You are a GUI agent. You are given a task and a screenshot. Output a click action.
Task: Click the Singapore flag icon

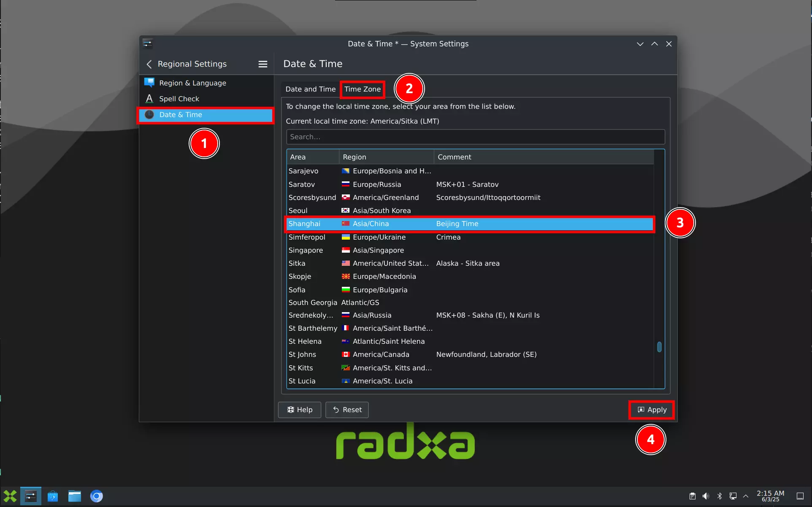pyautogui.click(x=346, y=250)
